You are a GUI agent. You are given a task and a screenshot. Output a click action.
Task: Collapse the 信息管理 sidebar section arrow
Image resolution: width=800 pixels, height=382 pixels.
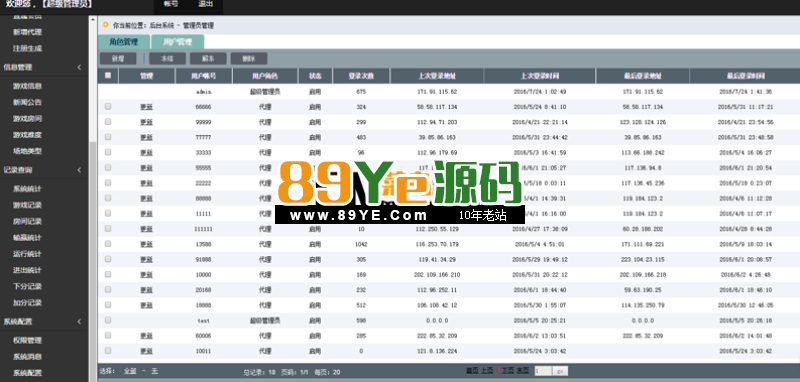[x=79, y=67]
